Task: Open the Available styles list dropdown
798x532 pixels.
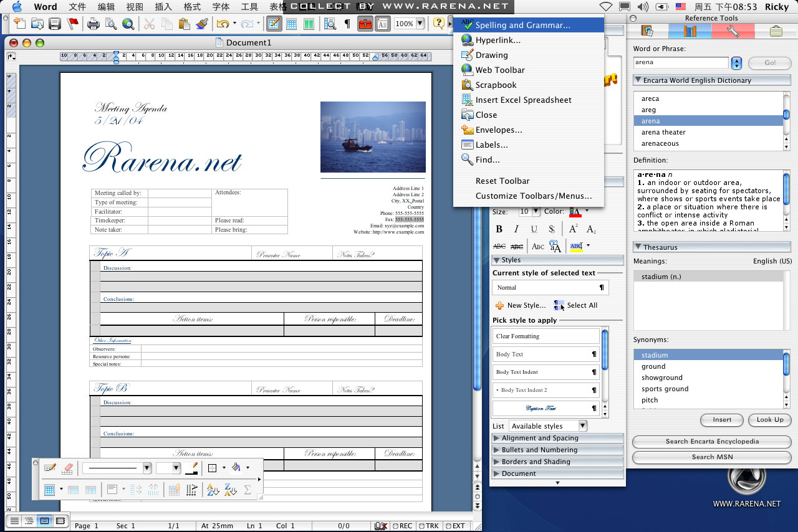Action: 582,426
